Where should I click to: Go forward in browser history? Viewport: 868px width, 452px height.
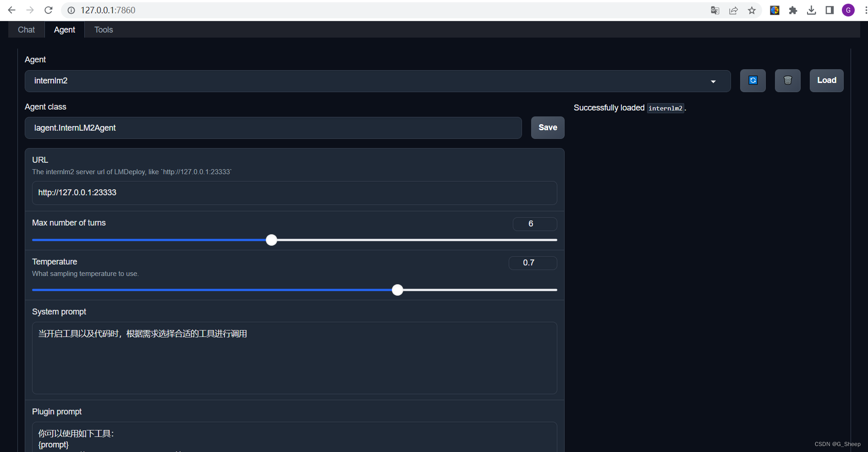[30, 10]
